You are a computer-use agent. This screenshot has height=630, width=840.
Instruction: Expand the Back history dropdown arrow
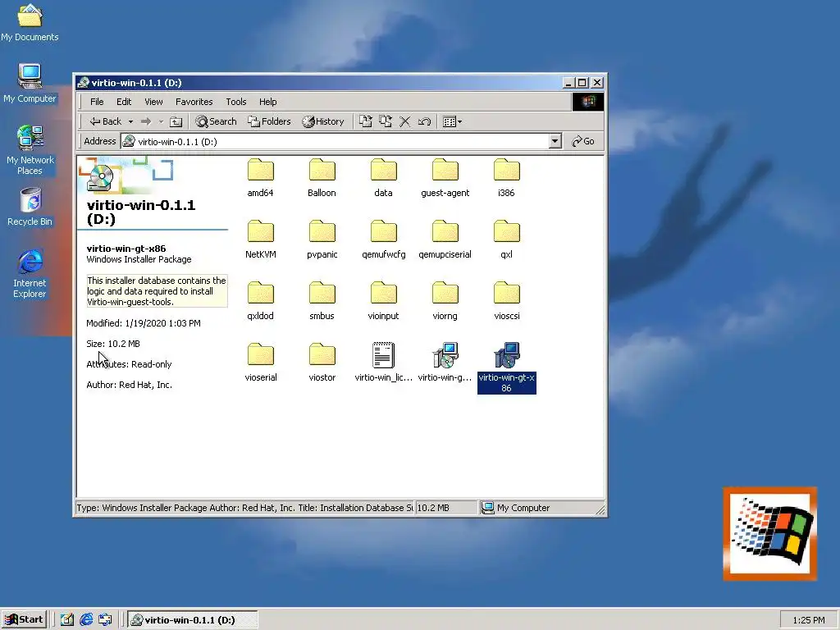[x=130, y=121]
